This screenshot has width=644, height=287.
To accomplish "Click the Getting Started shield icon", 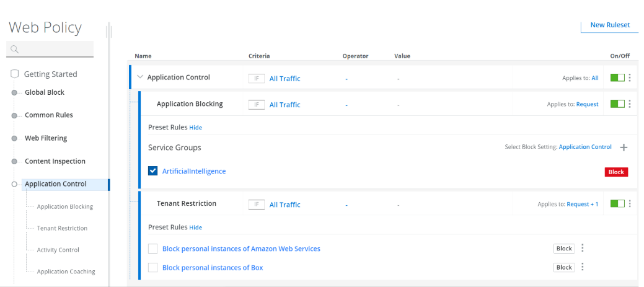I will click(15, 74).
